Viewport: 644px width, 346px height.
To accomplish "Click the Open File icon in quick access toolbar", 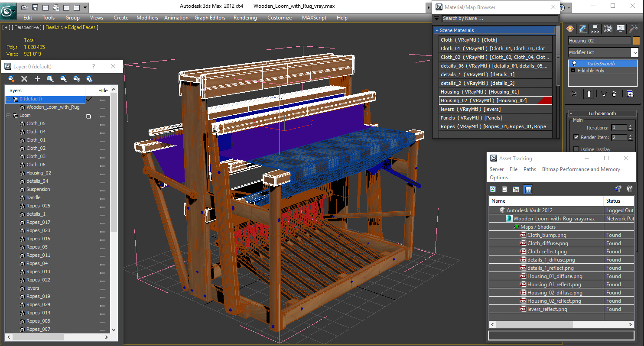I will (25, 7).
